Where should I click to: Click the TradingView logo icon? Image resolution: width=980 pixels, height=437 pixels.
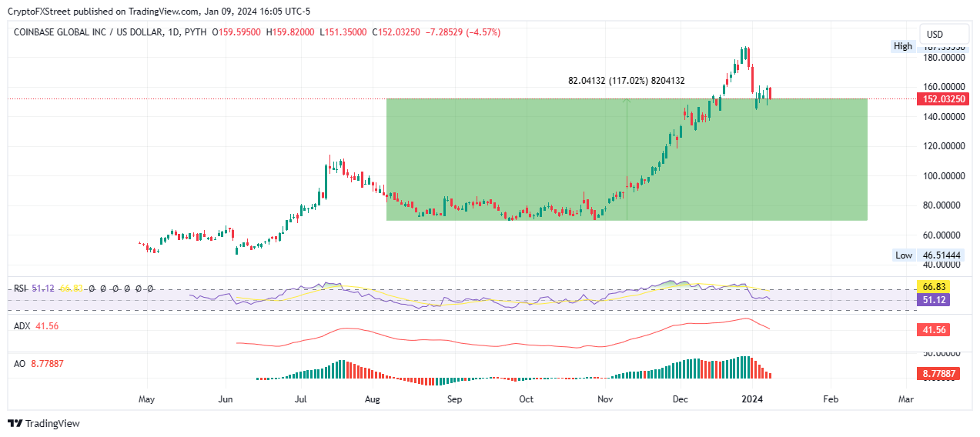pos(15,423)
